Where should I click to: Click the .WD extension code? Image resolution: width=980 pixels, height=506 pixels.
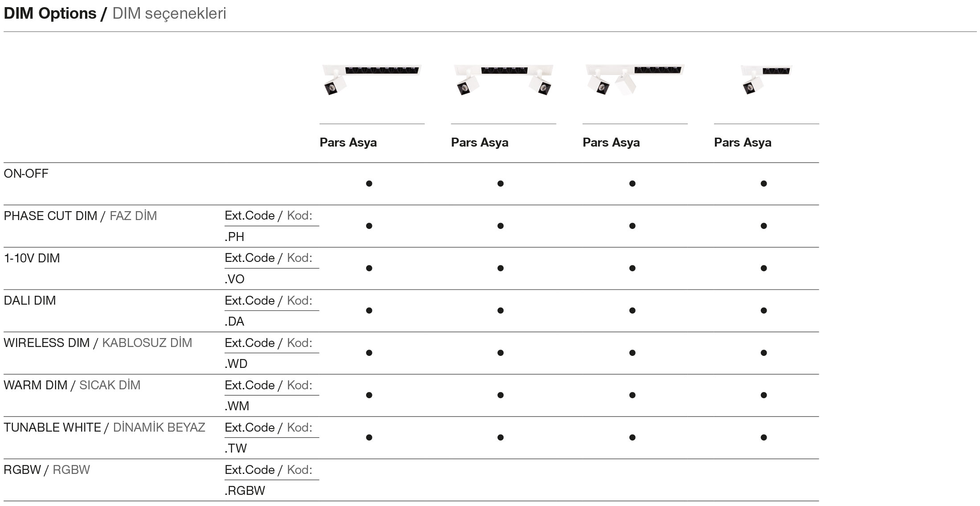[x=236, y=364]
